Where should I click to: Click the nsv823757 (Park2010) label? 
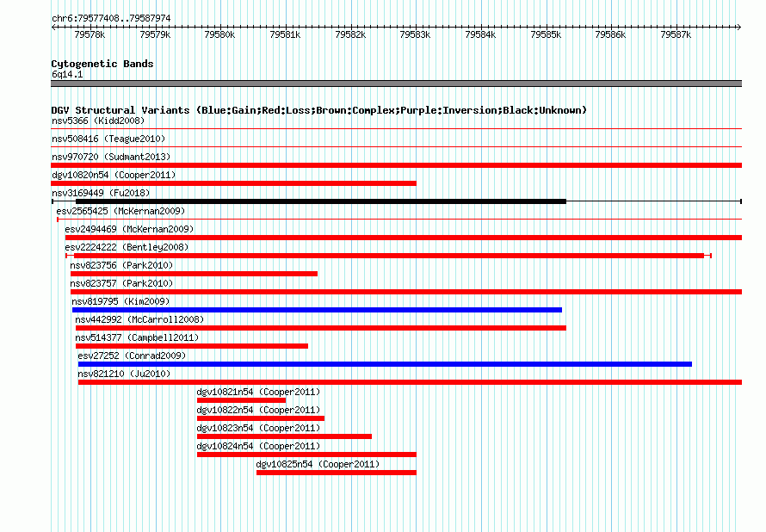click(121, 283)
